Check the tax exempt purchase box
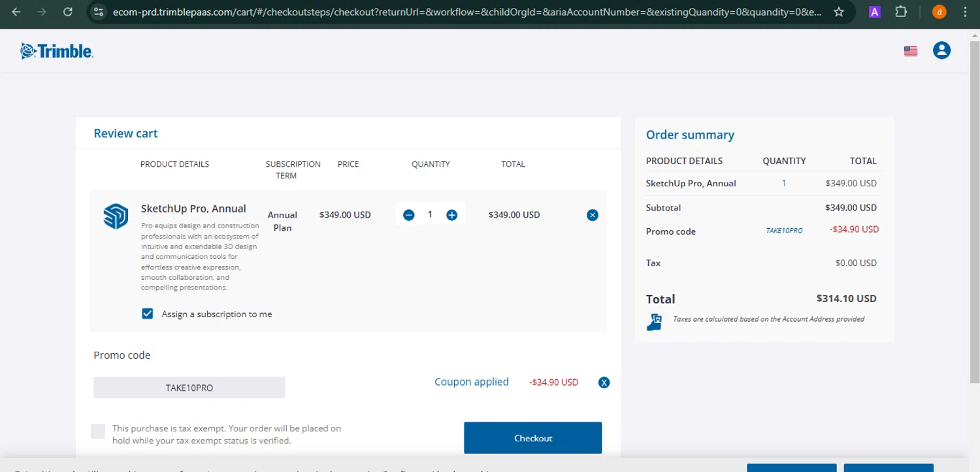The width and height of the screenshot is (980, 472). coord(98,431)
